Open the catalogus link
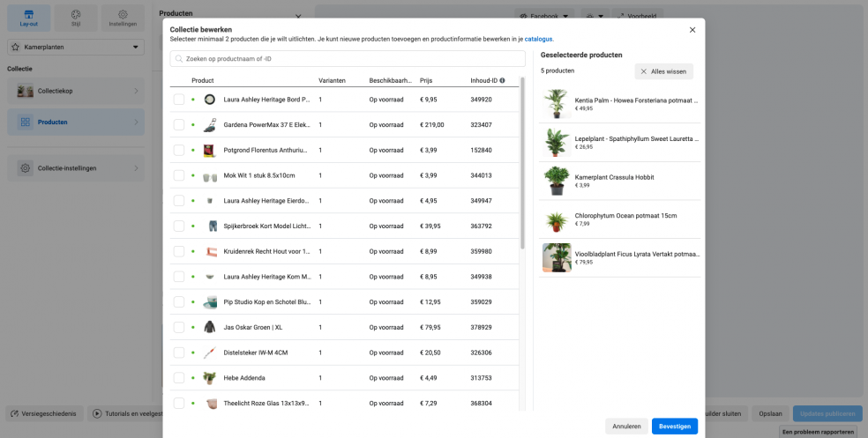 538,40
